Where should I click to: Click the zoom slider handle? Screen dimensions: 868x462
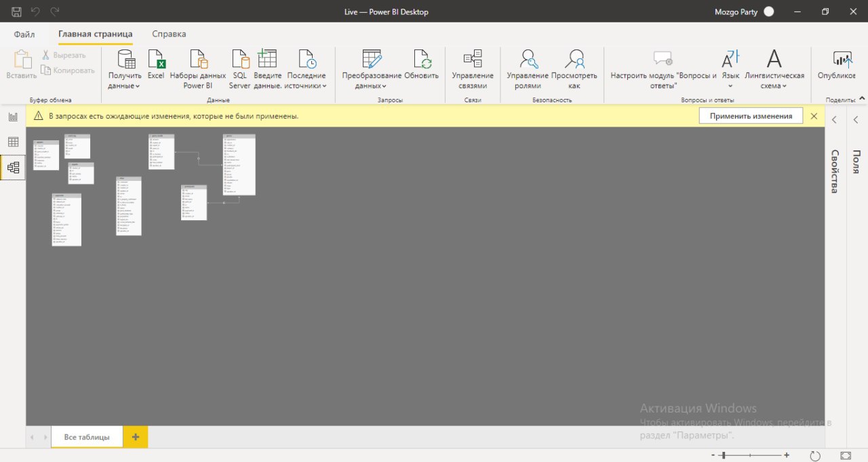[x=723, y=455]
